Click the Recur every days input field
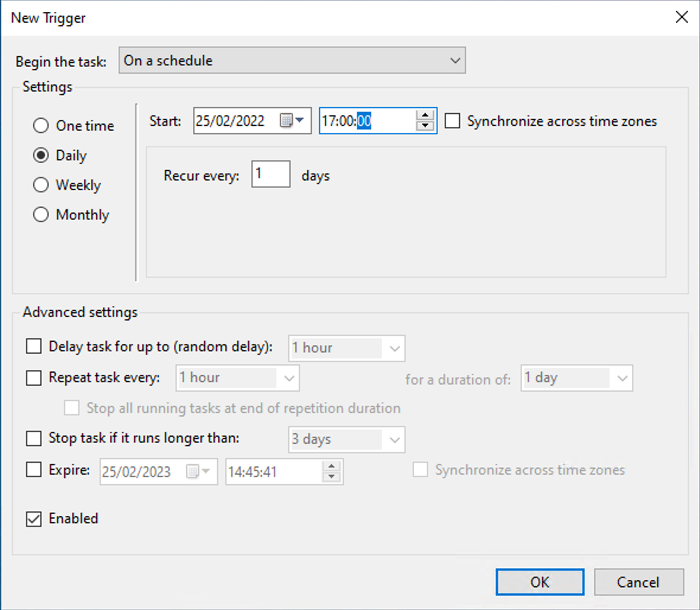 (271, 174)
